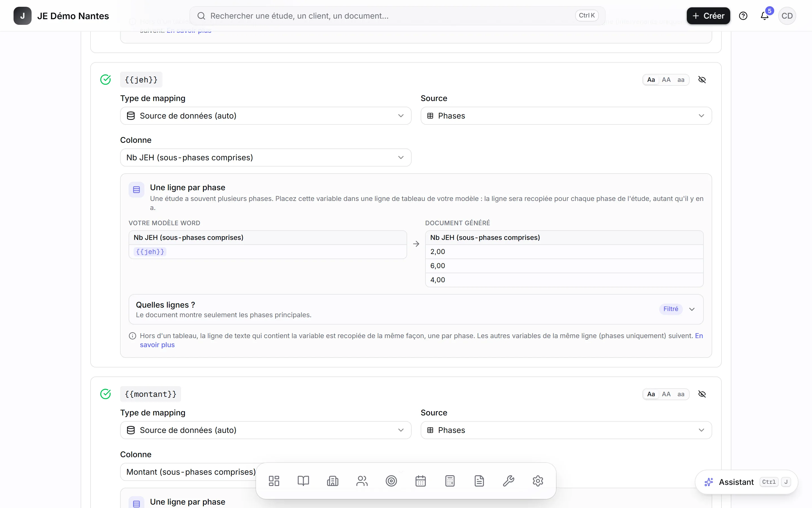Viewport: 812px width, 508px height.
Task: Select the "AA" uppercase option for {{montant}}
Action: pyautogui.click(x=667, y=395)
